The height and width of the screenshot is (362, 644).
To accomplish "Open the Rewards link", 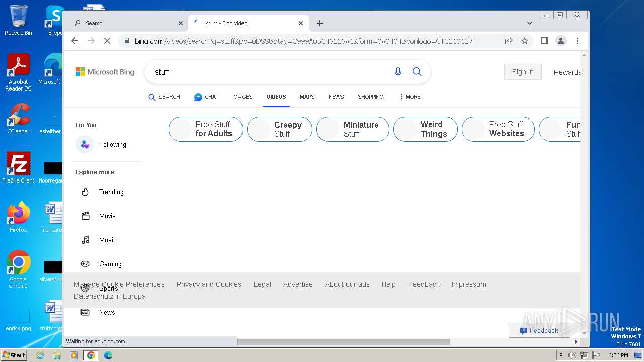I will (x=567, y=72).
